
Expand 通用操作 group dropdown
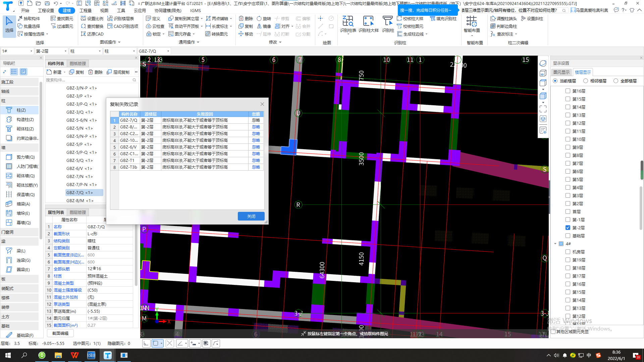pyautogui.click(x=198, y=42)
